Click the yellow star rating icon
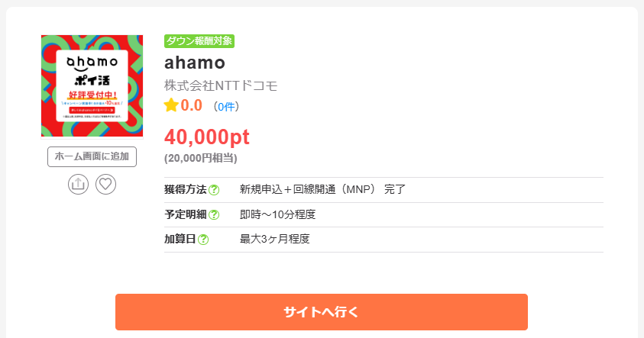This screenshot has width=644, height=338. point(171,105)
